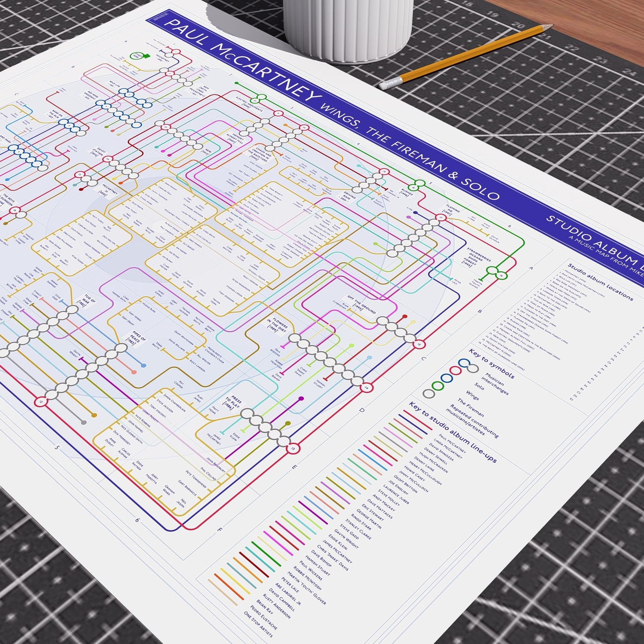Click "Hamish Stuart" in the line-ups key

click(317, 565)
